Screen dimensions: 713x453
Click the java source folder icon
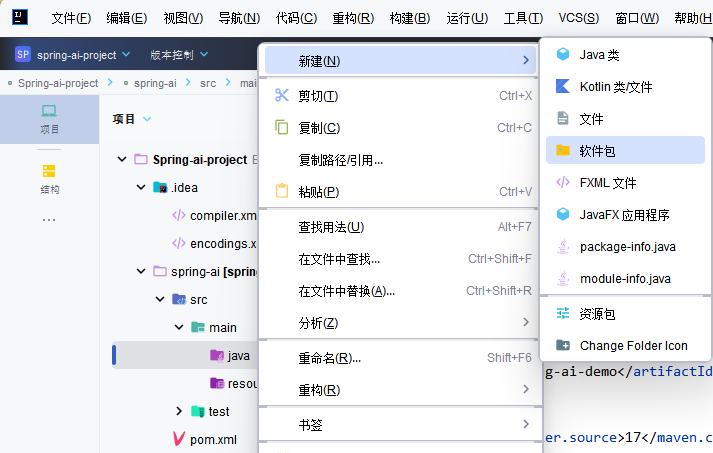click(217, 355)
